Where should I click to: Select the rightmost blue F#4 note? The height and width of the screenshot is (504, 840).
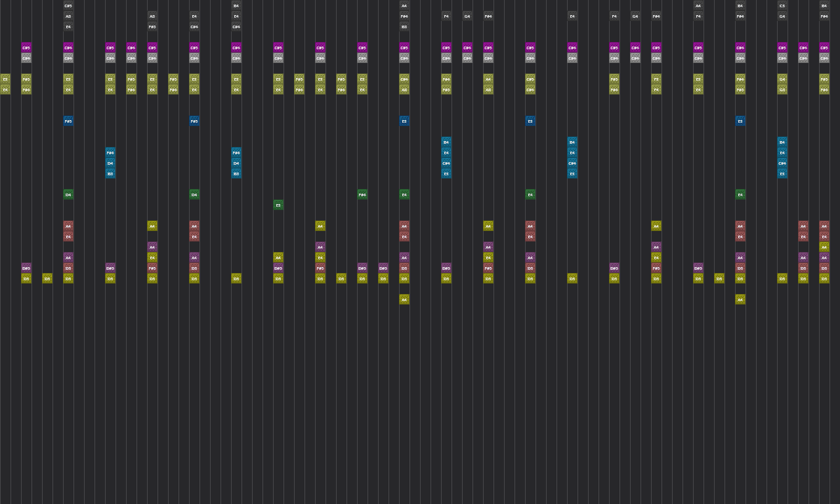point(236,152)
